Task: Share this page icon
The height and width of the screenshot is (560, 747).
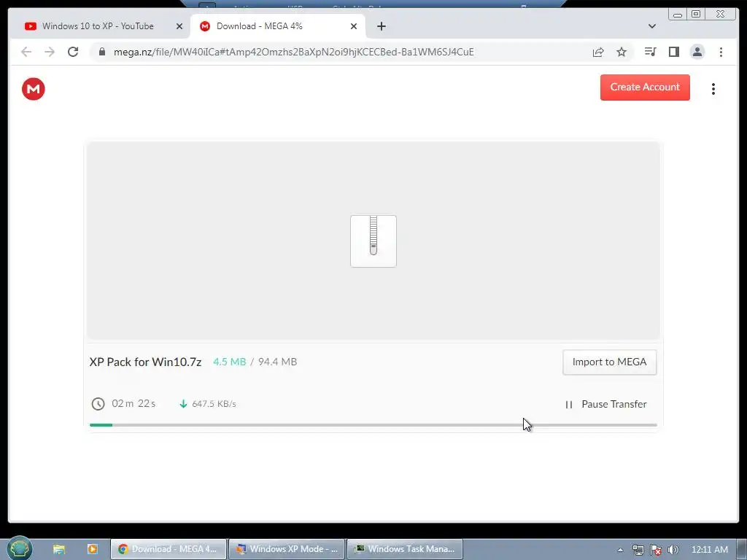Action: [598, 52]
